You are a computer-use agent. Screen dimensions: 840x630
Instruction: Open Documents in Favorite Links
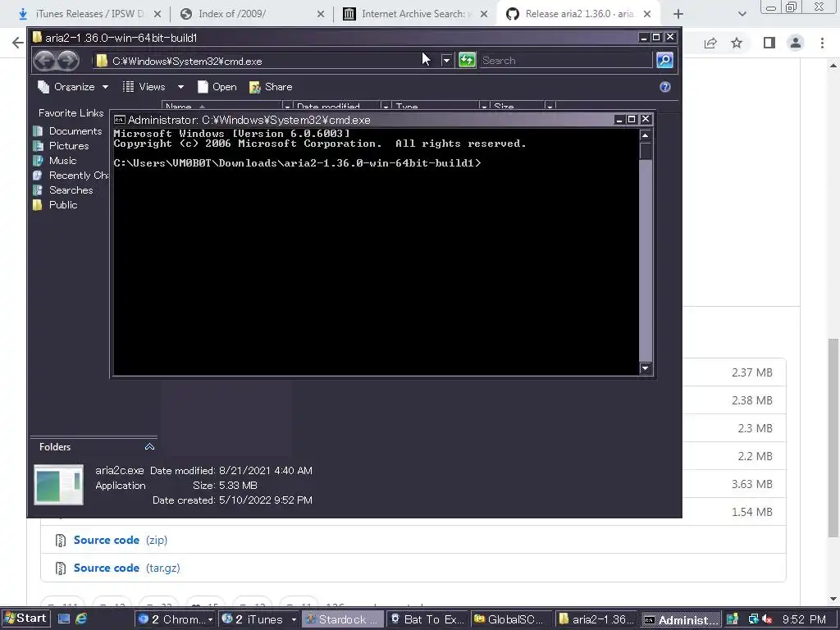(67, 130)
